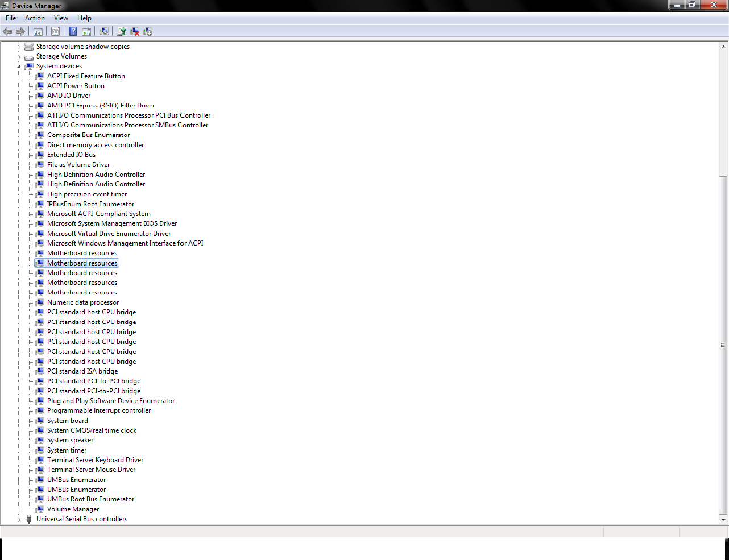Click the Universal Serial Bus controllers USB icon

29,519
